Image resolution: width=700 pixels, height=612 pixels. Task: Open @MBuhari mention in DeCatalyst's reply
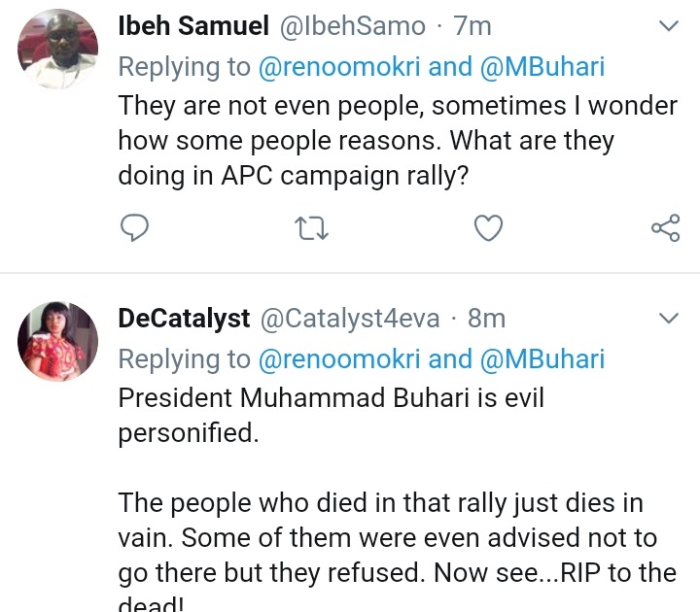[542, 358]
